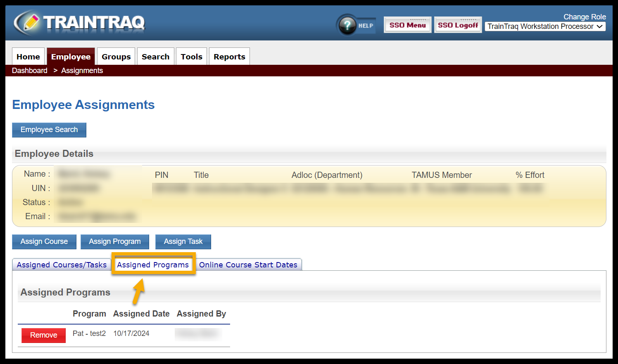Go to the Home tab

(x=28, y=57)
